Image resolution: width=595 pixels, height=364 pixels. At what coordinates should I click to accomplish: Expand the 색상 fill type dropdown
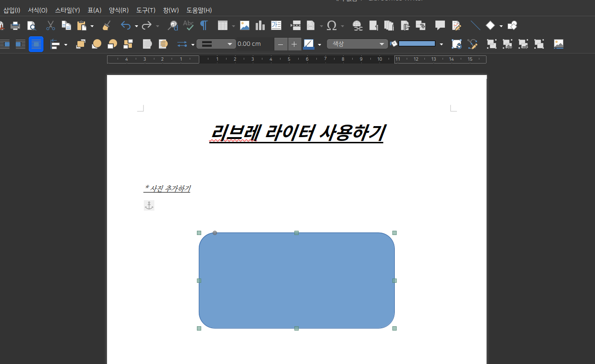tap(357, 44)
